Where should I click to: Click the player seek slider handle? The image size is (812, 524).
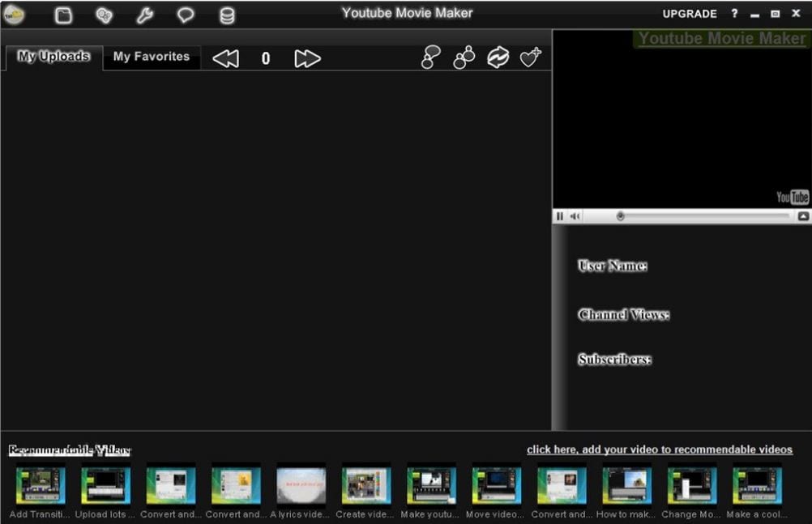620,216
